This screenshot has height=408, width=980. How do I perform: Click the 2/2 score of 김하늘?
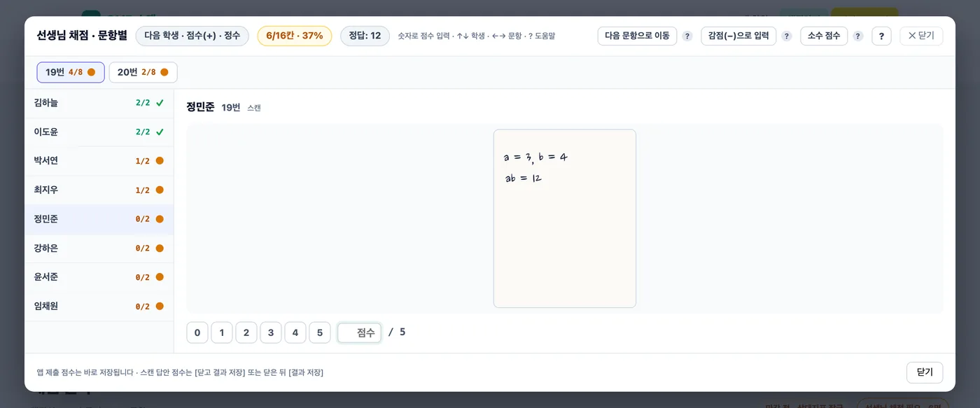click(x=143, y=103)
